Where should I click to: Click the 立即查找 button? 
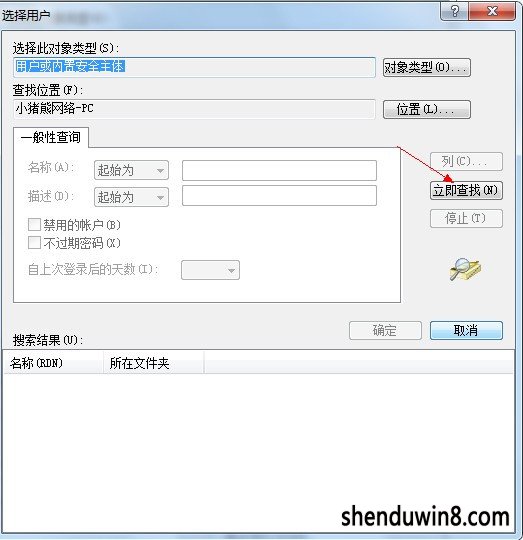(466, 190)
